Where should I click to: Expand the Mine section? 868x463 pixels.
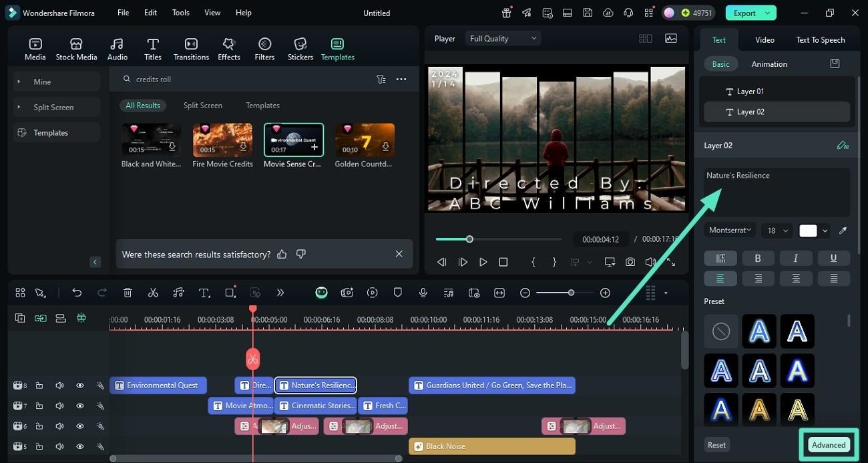click(x=57, y=82)
